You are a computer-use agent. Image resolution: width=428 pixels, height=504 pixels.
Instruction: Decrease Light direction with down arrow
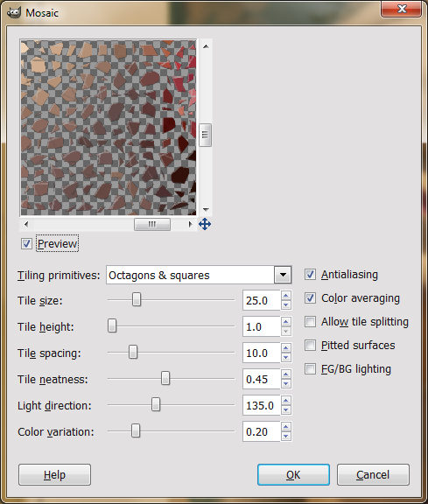[x=286, y=410]
